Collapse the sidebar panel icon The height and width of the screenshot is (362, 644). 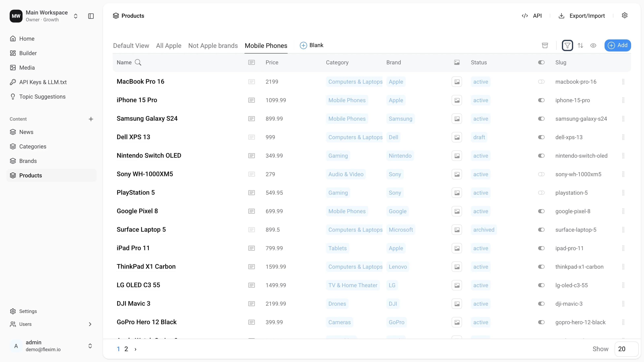91,16
